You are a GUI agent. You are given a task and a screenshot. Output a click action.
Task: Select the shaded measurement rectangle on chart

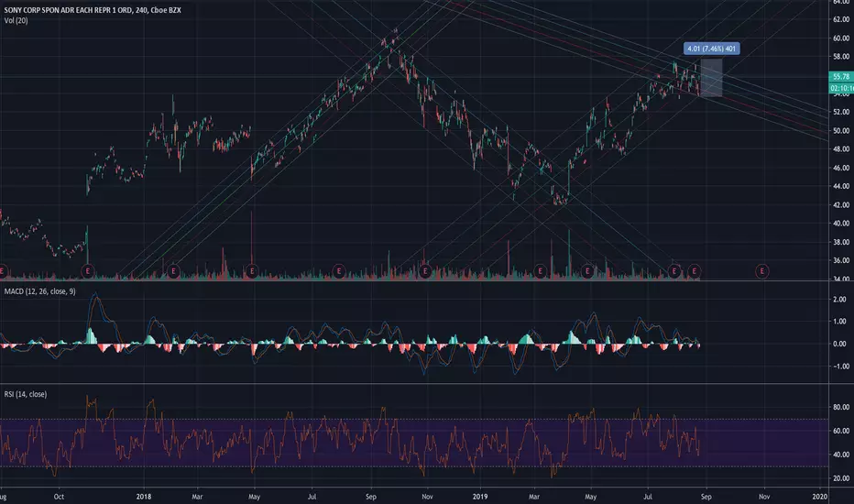pyautogui.click(x=711, y=77)
